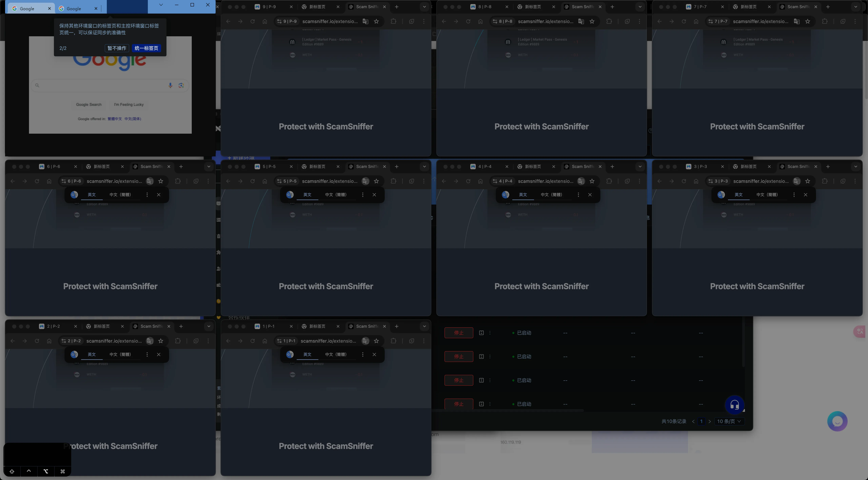Screen dimensions: 868x480
Task: Reload the page in 6 | P-6 window
Action: pyautogui.click(x=37, y=181)
